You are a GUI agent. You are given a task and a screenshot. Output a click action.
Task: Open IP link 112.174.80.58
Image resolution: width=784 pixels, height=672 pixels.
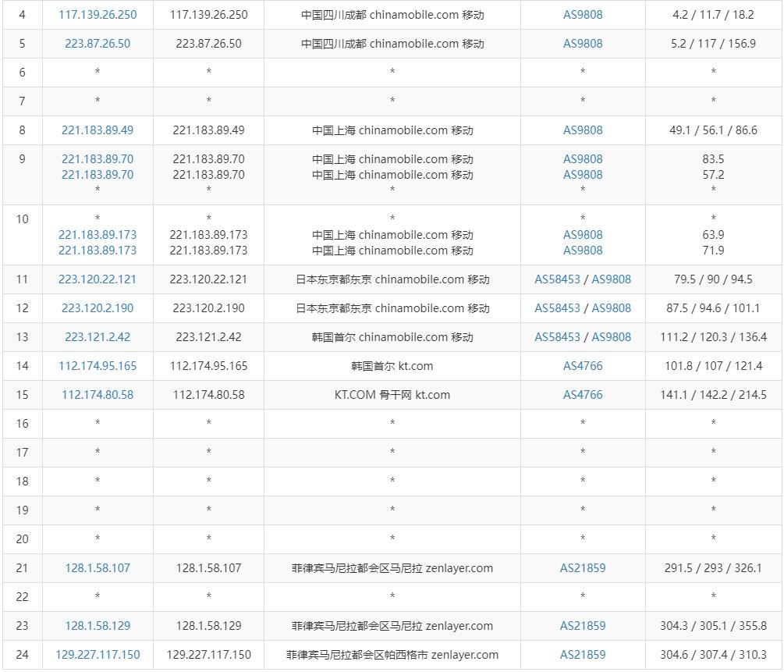tap(98, 395)
